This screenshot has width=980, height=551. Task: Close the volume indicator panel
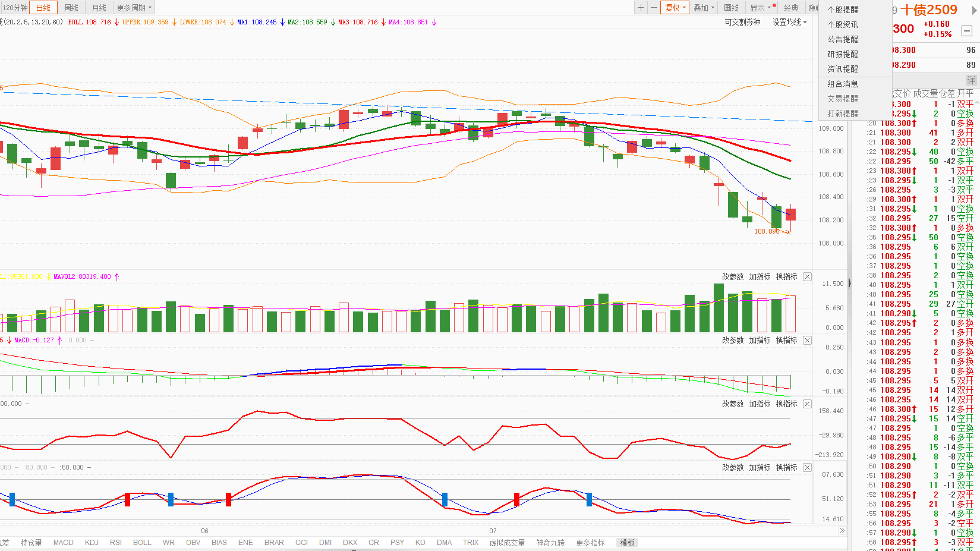(807, 276)
